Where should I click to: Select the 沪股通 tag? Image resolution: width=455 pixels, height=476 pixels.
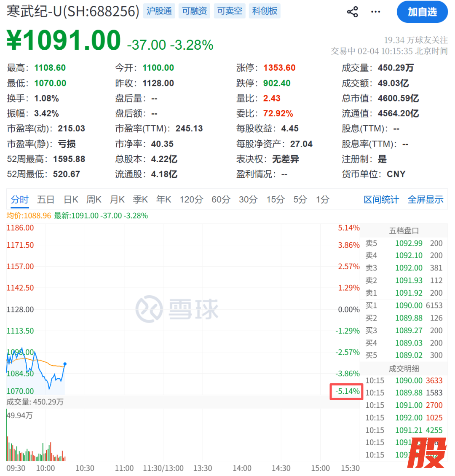tap(159, 11)
